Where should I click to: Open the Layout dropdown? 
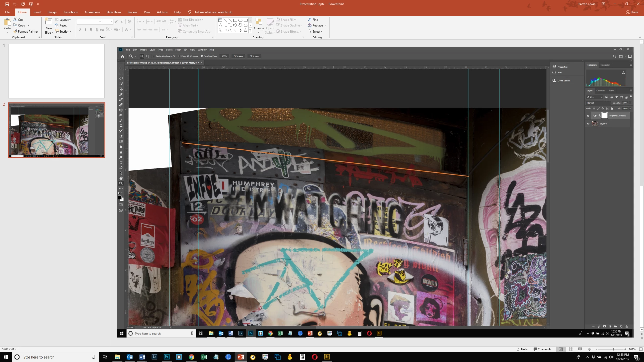tap(63, 20)
